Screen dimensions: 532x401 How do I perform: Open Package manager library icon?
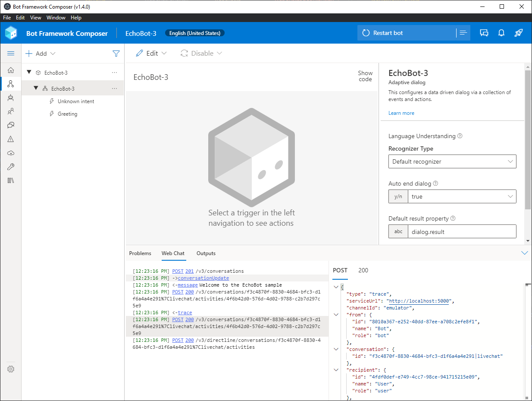(11, 180)
